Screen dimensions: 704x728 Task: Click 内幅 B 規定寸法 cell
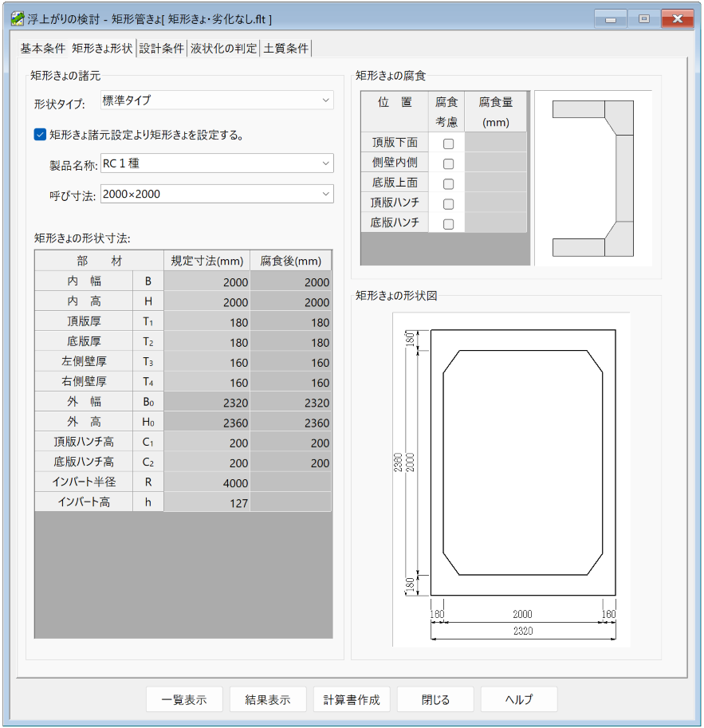pyautogui.click(x=206, y=281)
